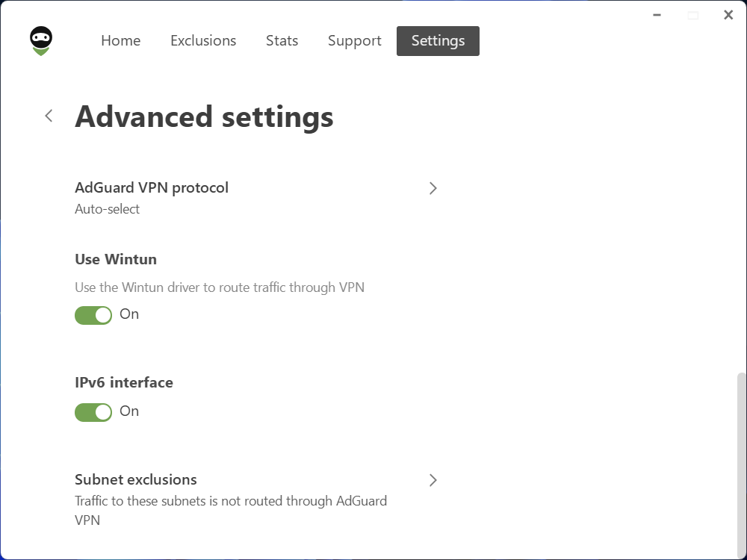Expand AdGuard VPN protocol chevron
This screenshot has height=560, width=747.
coord(433,188)
